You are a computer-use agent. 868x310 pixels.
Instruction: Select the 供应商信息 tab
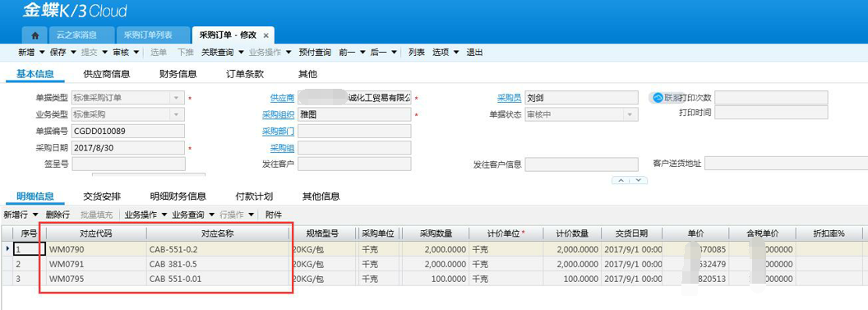pos(106,74)
